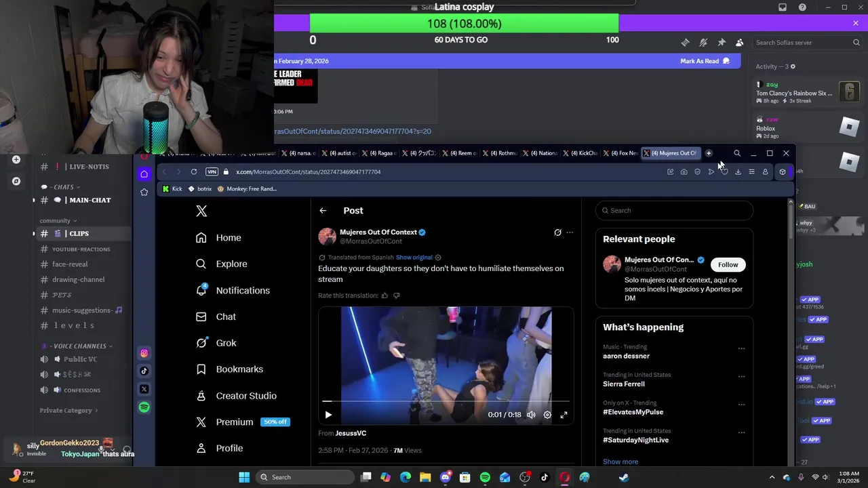Screen dimensions: 868x488
Task: Open Spotify in browser sidebar
Action: (144, 407)
